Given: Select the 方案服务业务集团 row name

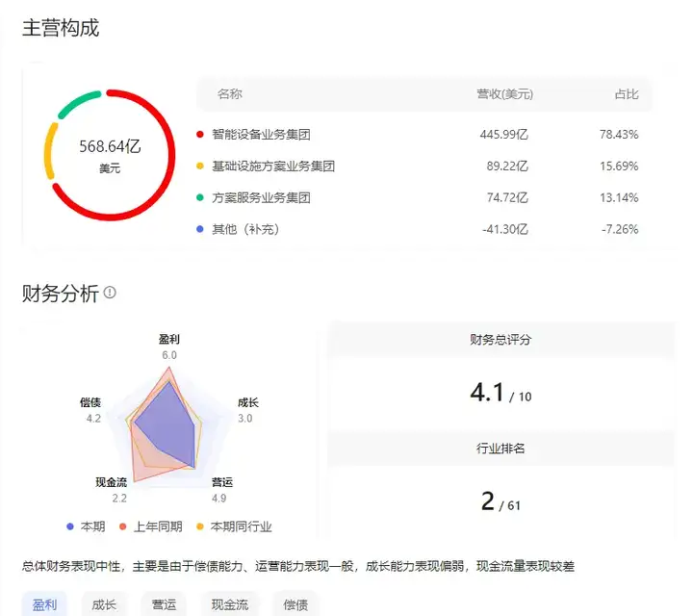Looking at the screenshot, I should [x=261, y=197].
